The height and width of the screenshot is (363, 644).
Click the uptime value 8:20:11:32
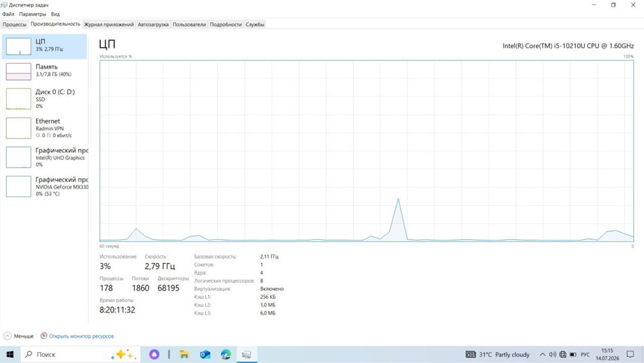pos(117,310)
